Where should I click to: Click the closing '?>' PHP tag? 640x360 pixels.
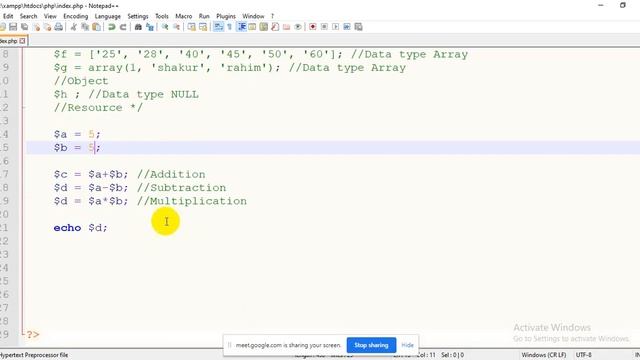coord(33,335)
